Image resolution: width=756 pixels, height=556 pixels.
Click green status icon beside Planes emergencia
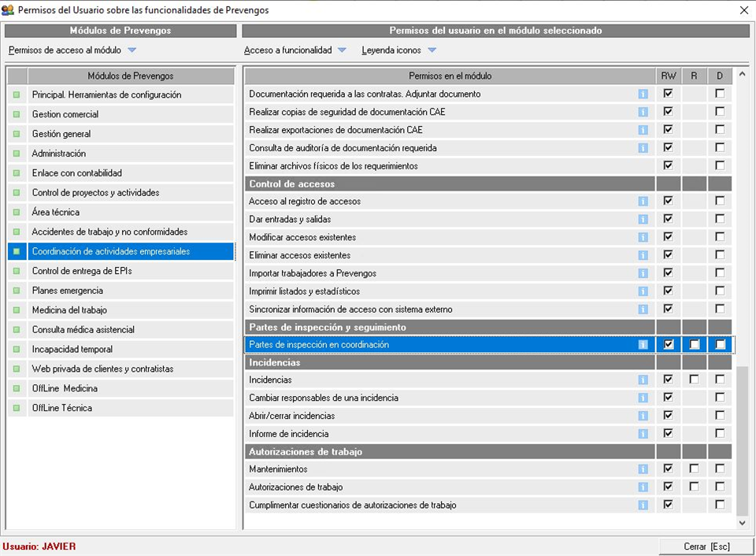click(x=17, y=291)
